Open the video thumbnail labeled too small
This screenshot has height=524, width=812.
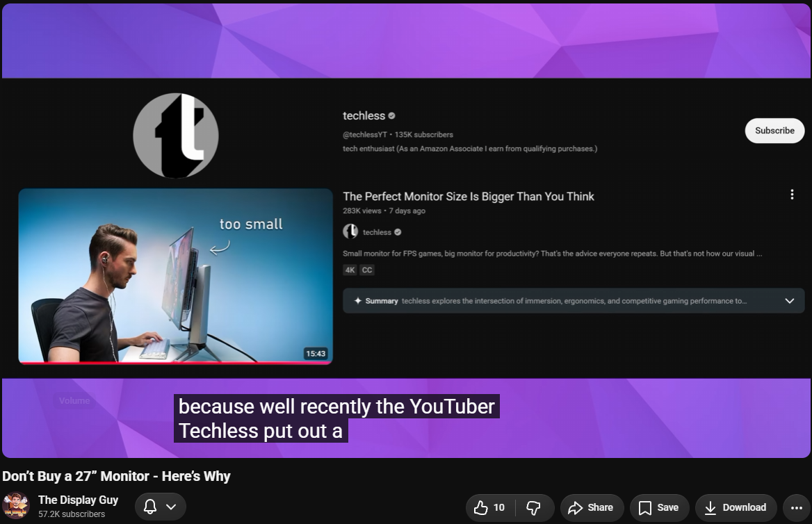pyautogui.click(x=176, y=276)
